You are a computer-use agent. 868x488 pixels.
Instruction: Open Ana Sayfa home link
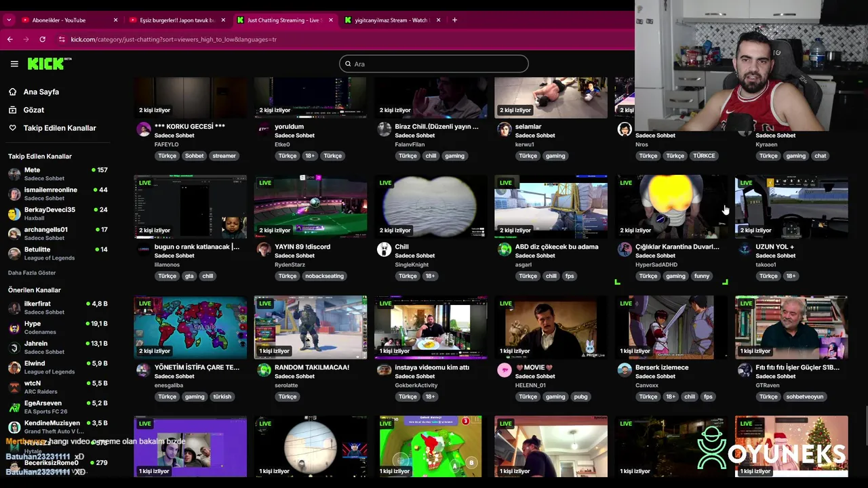click(x=41, y=91)
